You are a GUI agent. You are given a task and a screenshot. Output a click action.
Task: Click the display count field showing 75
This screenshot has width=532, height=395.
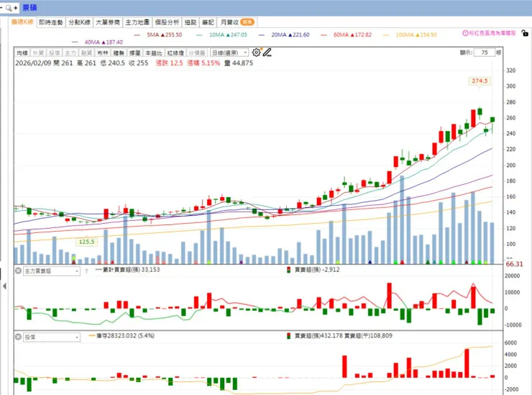(x=484, y=53)
